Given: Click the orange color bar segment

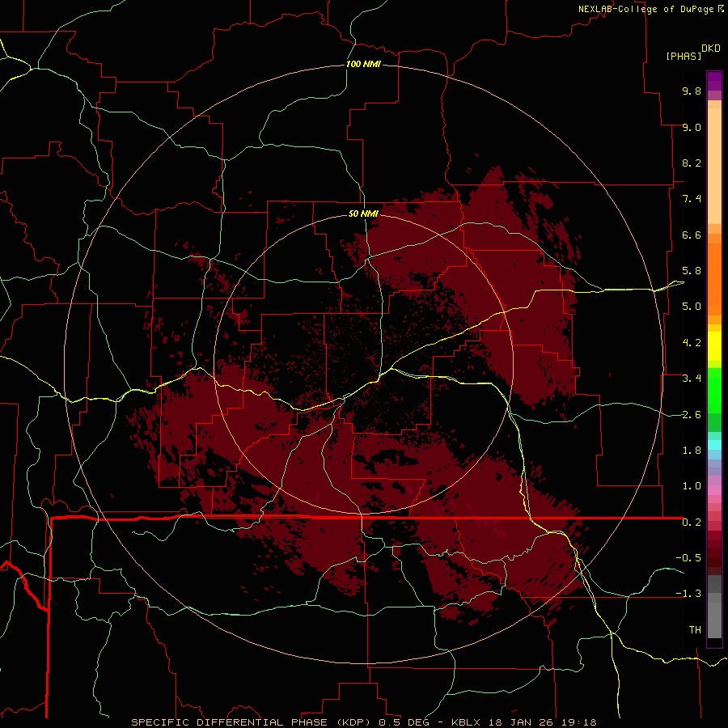Looking at the screenshot, I should click(714, 280).
